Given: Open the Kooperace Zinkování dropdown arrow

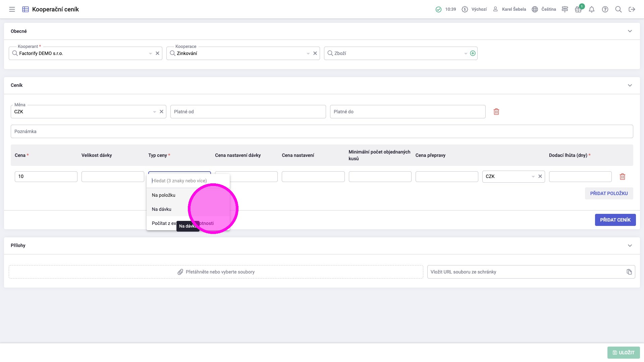Looking at the screenshot, I should 308,54.
